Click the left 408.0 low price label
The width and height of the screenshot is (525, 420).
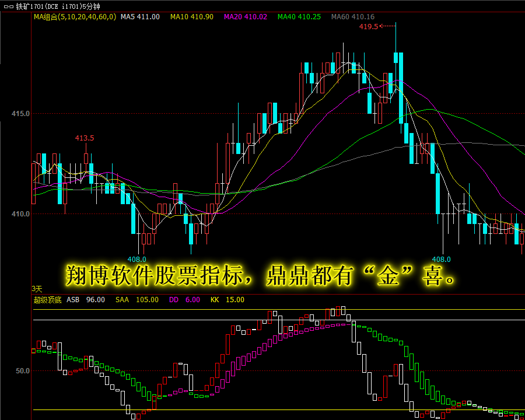click(136, 259)
